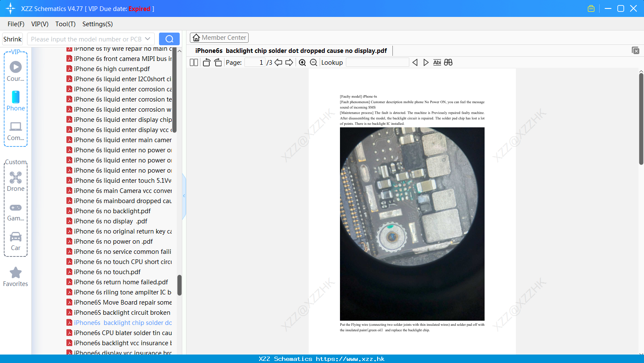The height and width of the screenshot is (363, 644).
Task: Toggle the Abi text match option
Action: point(437,62)
